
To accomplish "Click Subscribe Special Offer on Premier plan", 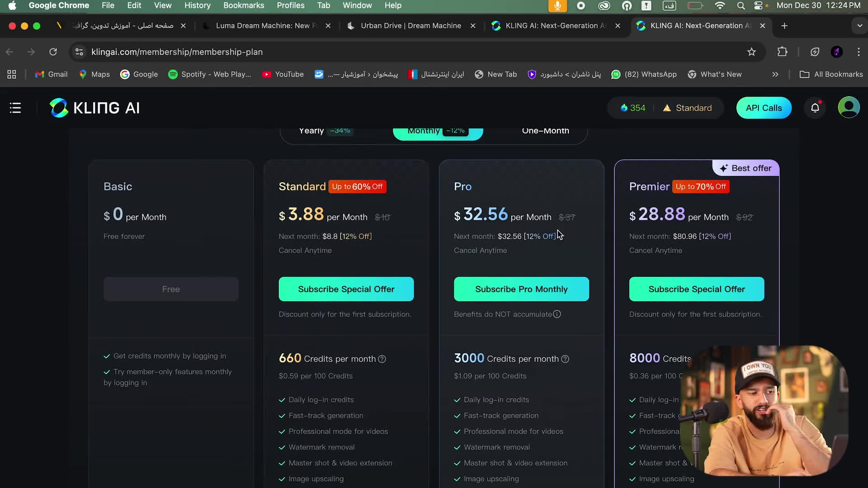I will (697, 289).
